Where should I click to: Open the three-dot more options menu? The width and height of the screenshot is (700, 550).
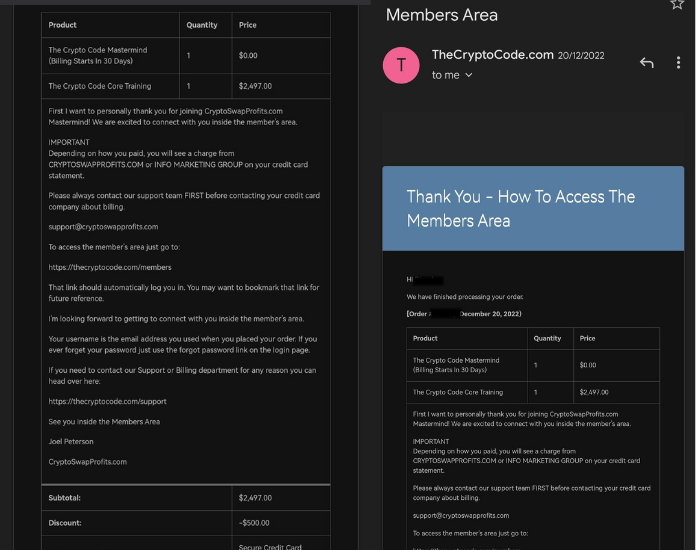[678, 62]
